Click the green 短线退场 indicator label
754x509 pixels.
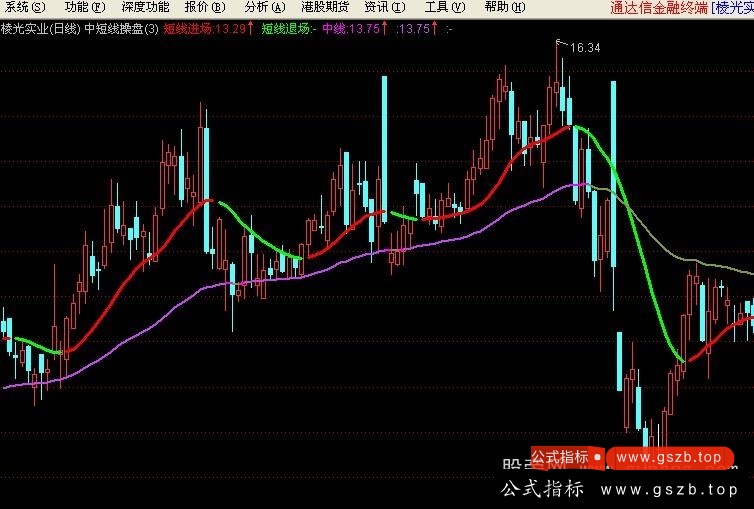point(288,29)
